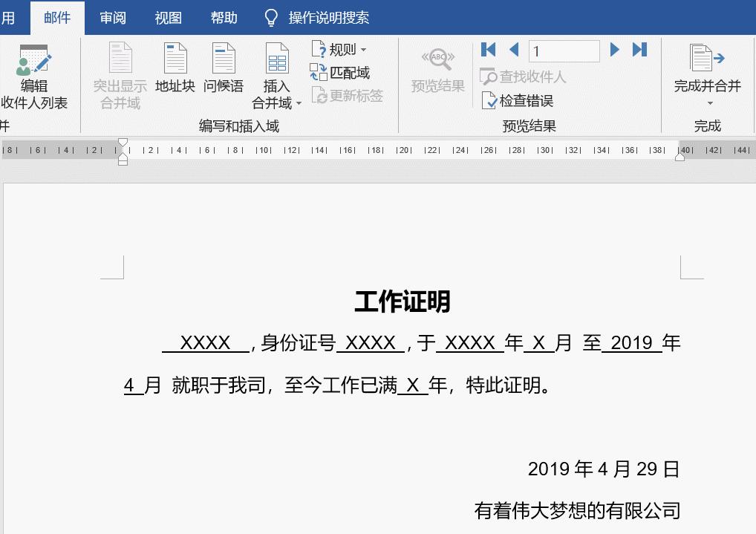展开"规则"下拉菜单
The width and height of the screenshot is (756, 534).
point(362,49)
